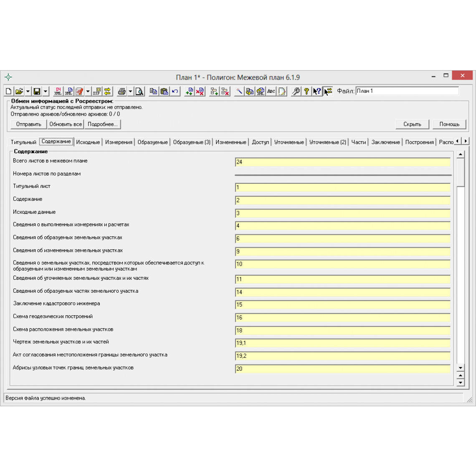
Task: Open settings with the wrench icon
Action: tap(296, 91)
